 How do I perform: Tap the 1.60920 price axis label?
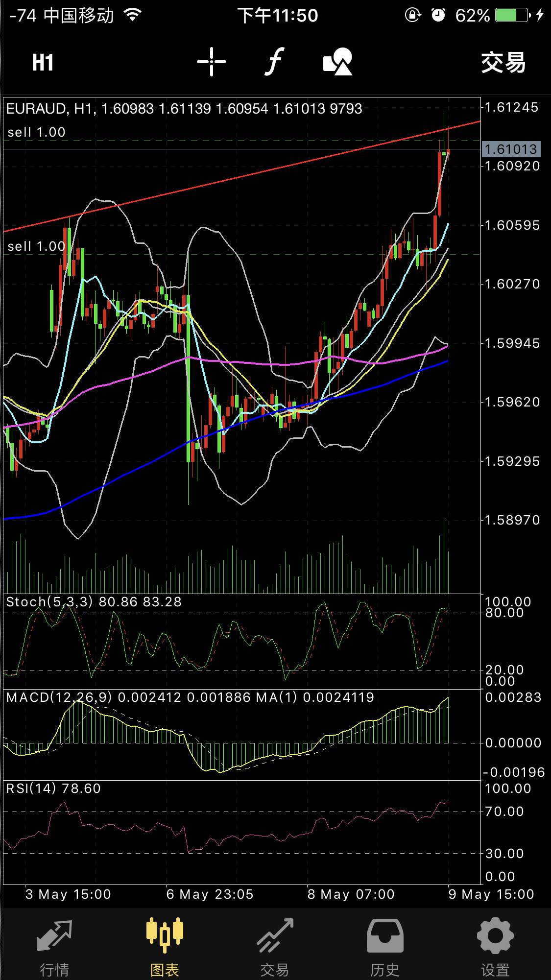coord(511,166)
